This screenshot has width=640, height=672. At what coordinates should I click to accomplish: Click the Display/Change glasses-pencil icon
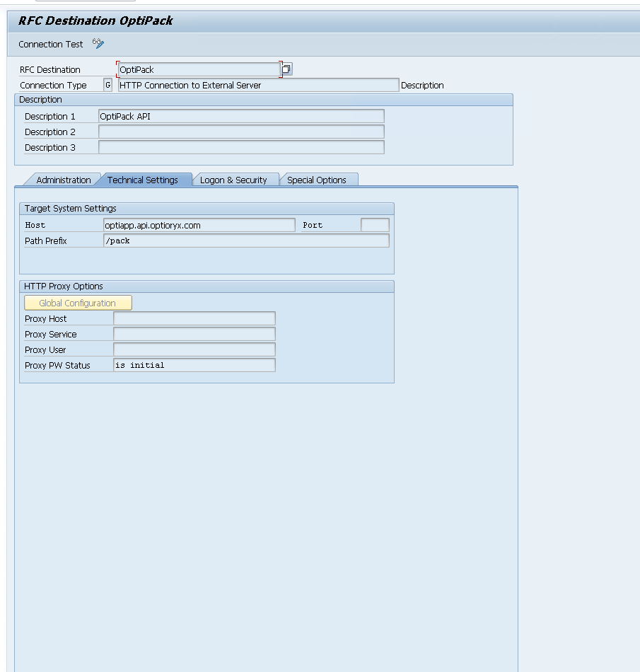coord(98,44)
